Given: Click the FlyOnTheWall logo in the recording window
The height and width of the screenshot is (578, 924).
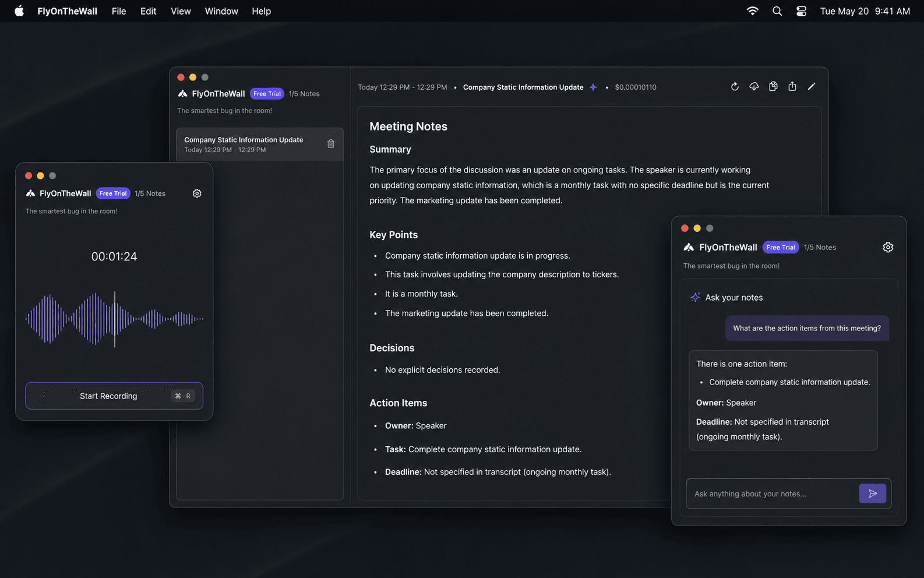Looking at the screenshot, I should (x=30, y=193).
